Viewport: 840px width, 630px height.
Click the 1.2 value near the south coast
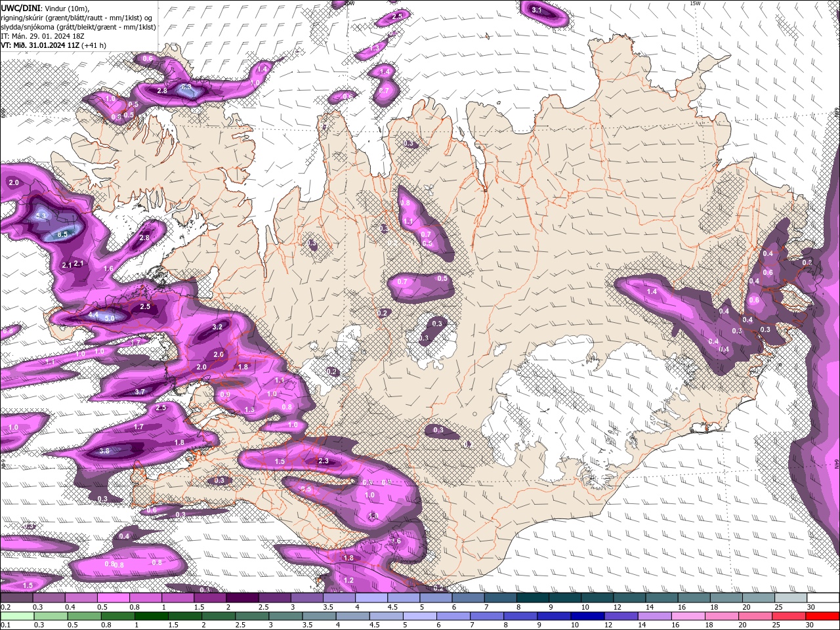pyautogui.click(x=348, y=580)
